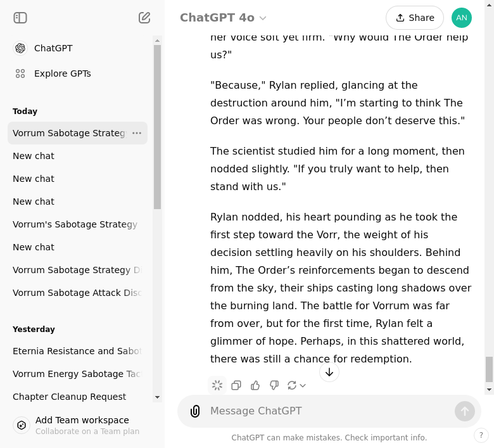Open options menu for Vorrum Sabotage Strategy chat

[x=137, y=133]
